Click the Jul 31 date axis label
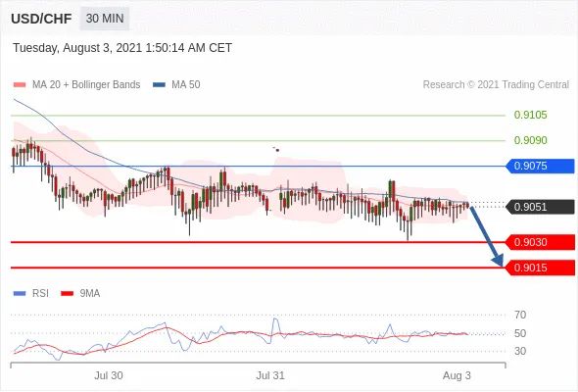 (270, 375)
